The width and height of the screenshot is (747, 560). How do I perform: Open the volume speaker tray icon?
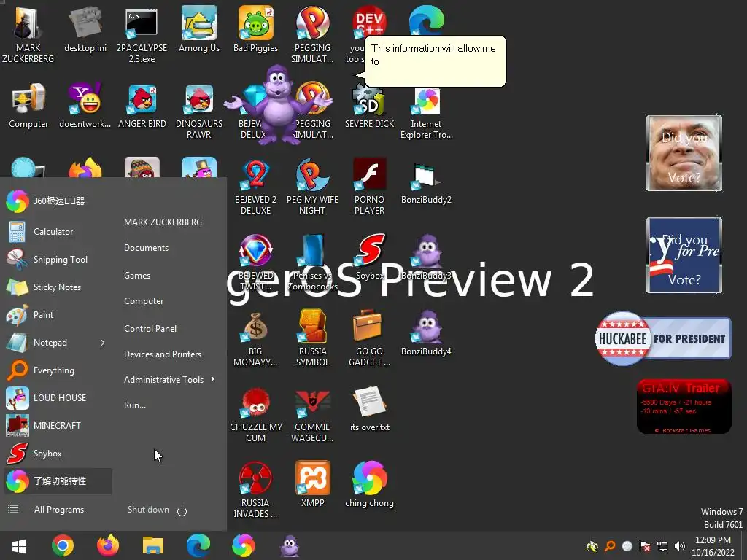coord(680,546)
